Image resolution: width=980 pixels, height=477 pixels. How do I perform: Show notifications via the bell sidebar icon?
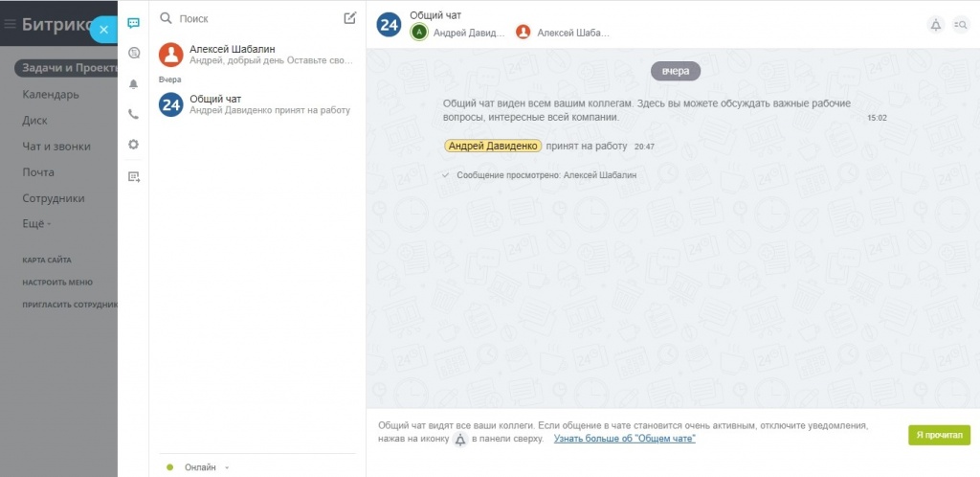pyautogui.click(x=133, y=83)
